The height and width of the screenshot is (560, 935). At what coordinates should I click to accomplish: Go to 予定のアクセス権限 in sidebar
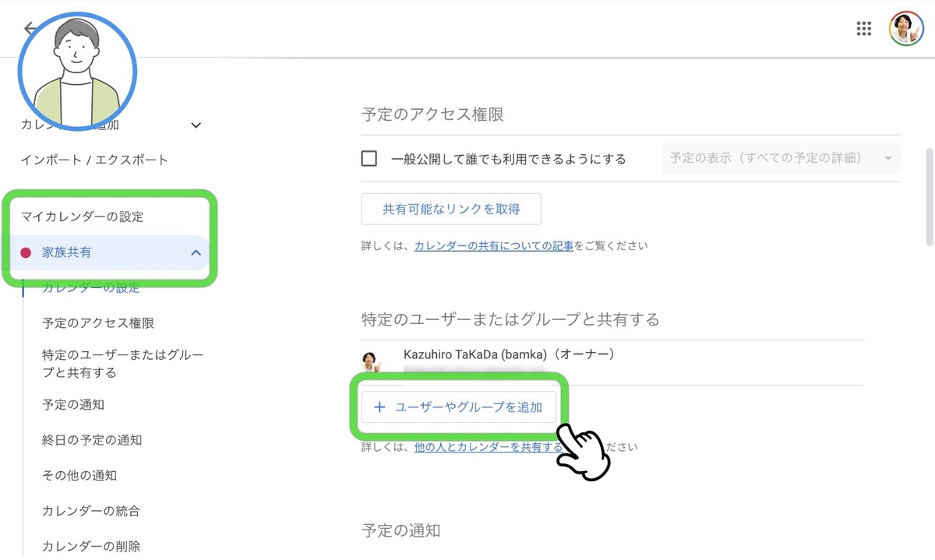tap(98, 322)
